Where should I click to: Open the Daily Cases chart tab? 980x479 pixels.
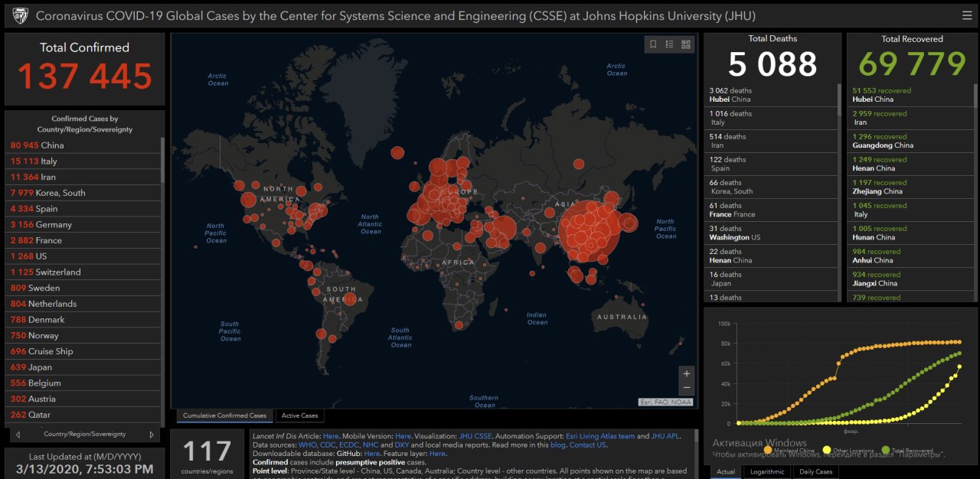(x=815, y=471)
